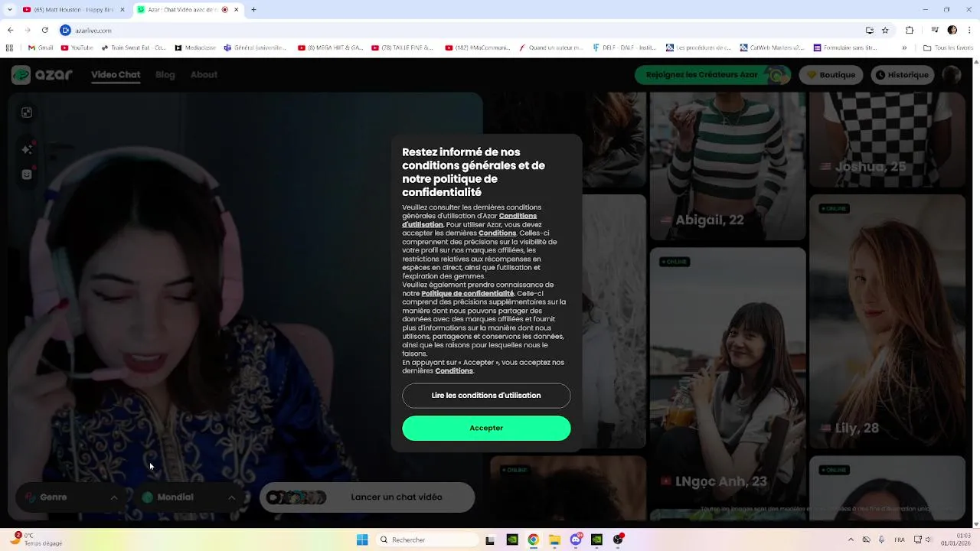Open the About tab
Screen dimensions: 980x551
pyautogui.click(x=204, y=74)
